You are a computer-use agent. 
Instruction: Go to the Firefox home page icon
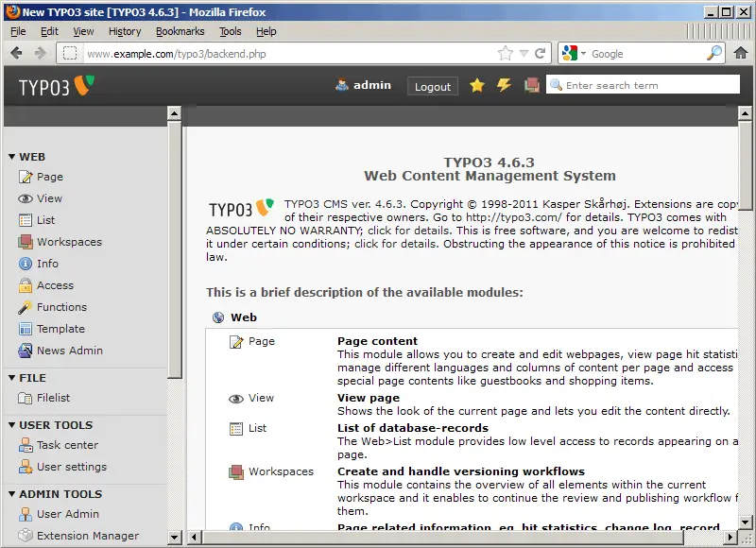click(741, 53)
